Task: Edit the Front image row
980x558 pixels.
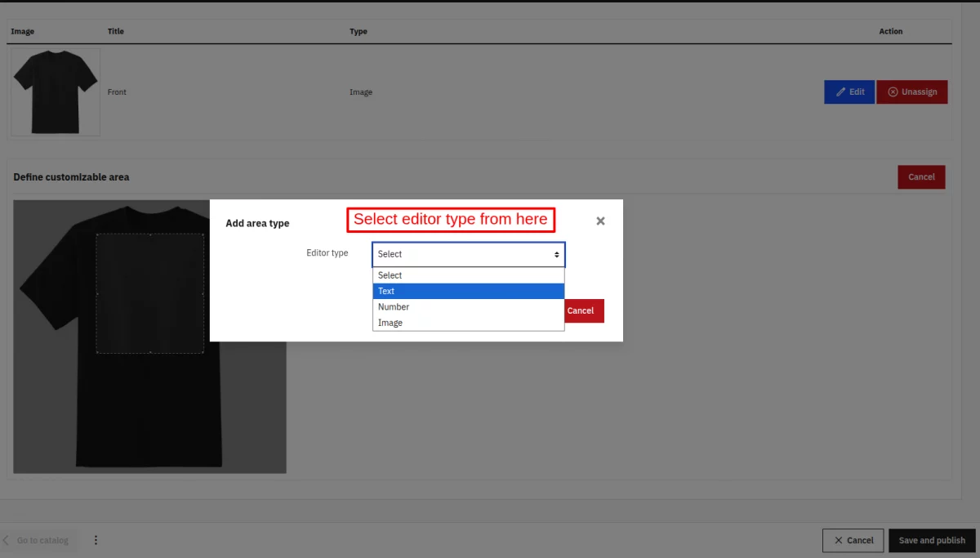Action: (849, 92)
